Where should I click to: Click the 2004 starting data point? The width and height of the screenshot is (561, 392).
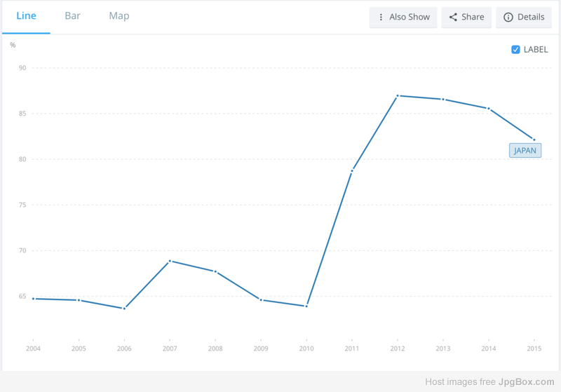[33, 299]
